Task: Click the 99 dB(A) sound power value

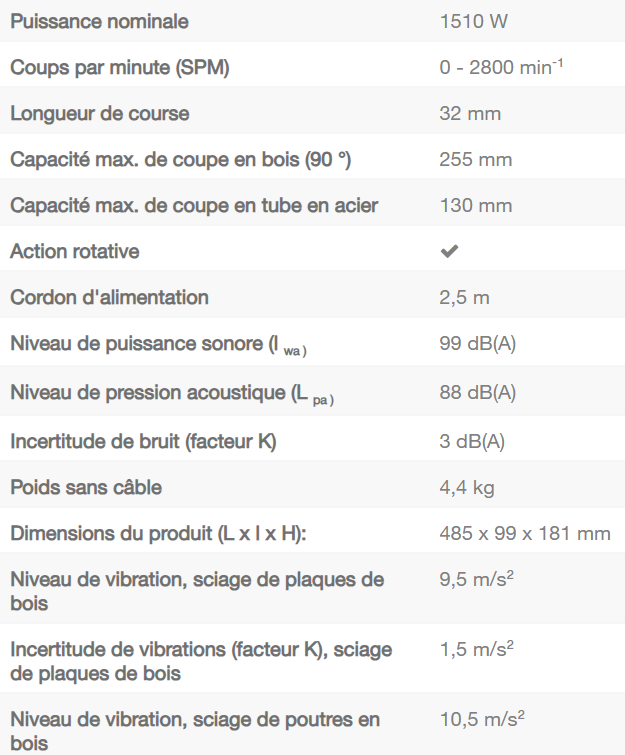Action: coord(478,344)
